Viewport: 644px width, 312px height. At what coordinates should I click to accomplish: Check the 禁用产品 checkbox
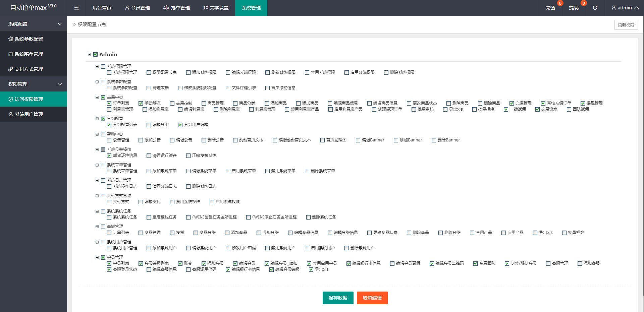tap(472, 233)
